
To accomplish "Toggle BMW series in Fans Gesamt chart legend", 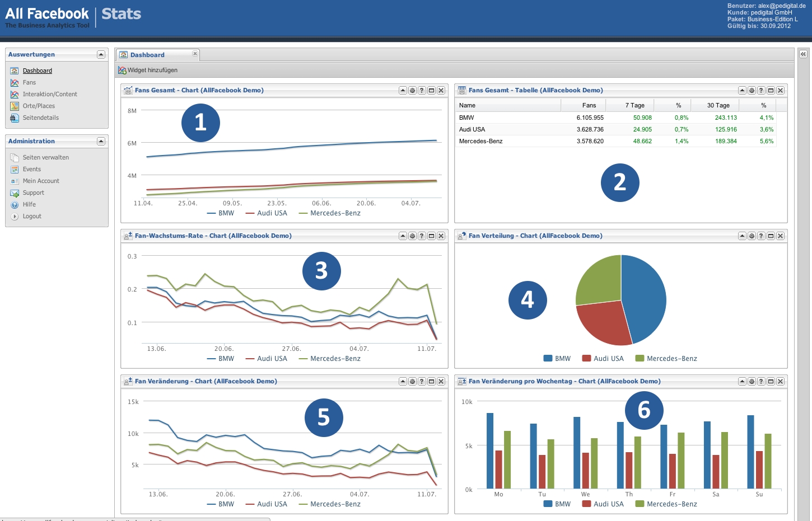I will coord(221,213).
